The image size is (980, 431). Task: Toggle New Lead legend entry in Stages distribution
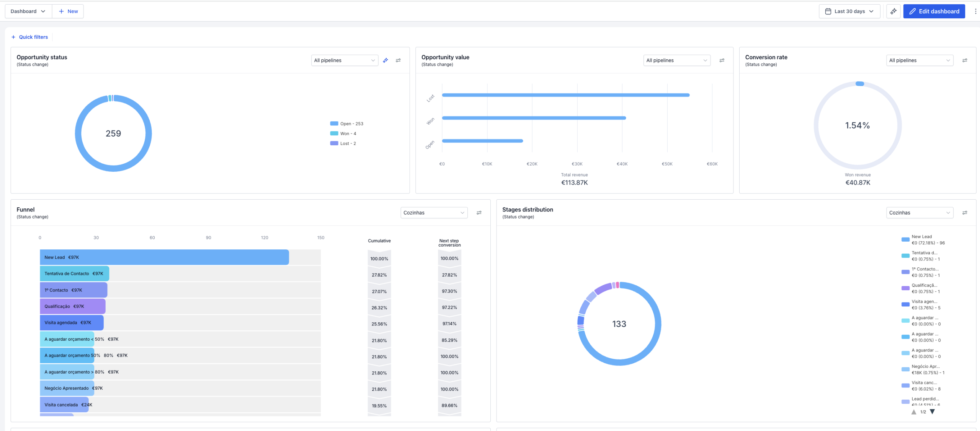pyautogui.click(x=923, y=240)
